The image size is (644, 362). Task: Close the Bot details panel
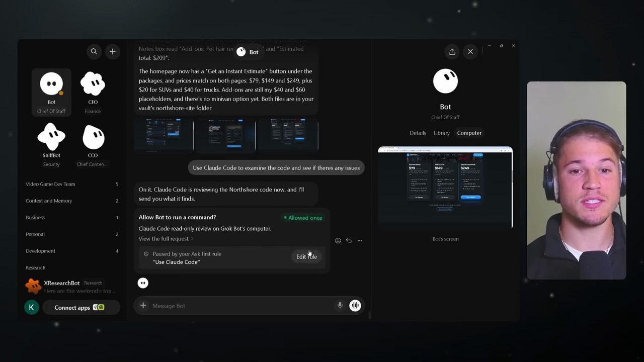[470, 51]
